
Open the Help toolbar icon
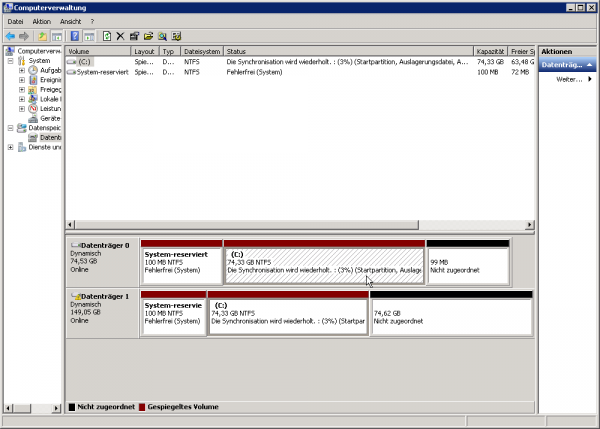[74, 36]
